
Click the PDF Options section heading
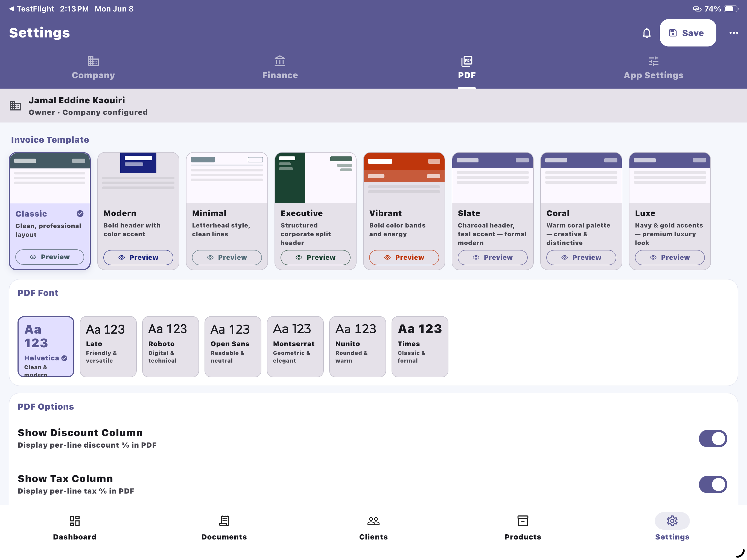click(46, 407)
